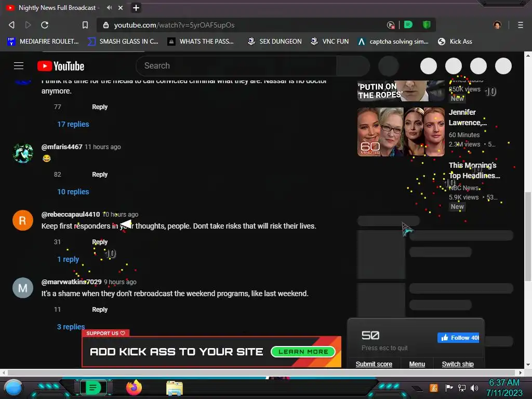Viewport: 532px width, 399px height.
Task: Open Jennifer Lawrence video title
Action: coord(468,117)
